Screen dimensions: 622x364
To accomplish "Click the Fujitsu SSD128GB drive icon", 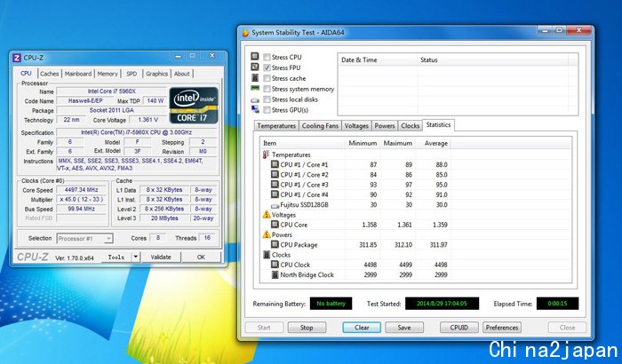I will (x=275, y=205).
